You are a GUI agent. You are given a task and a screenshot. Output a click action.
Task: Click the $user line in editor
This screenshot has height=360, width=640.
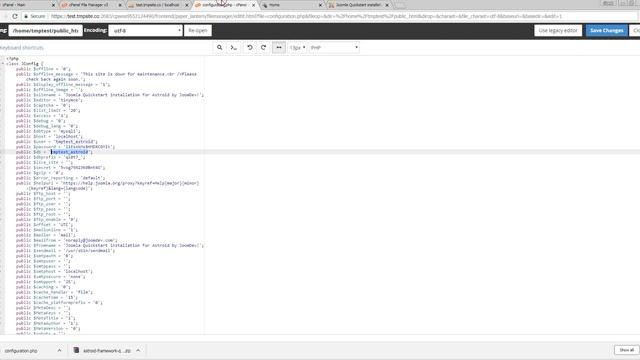[57, 142]
